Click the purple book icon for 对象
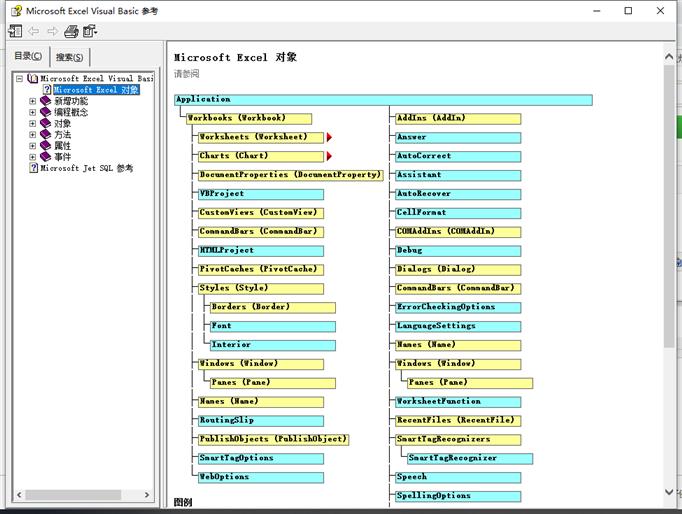The height and width of the screenshot is (514, 682). [45, 123]
